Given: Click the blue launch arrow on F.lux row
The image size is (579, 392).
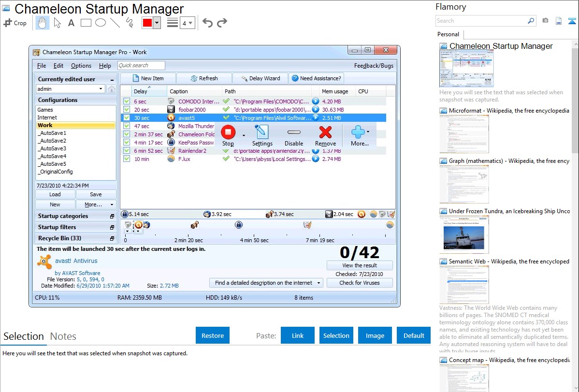Looking at the screenshot, I should (315, 159).
